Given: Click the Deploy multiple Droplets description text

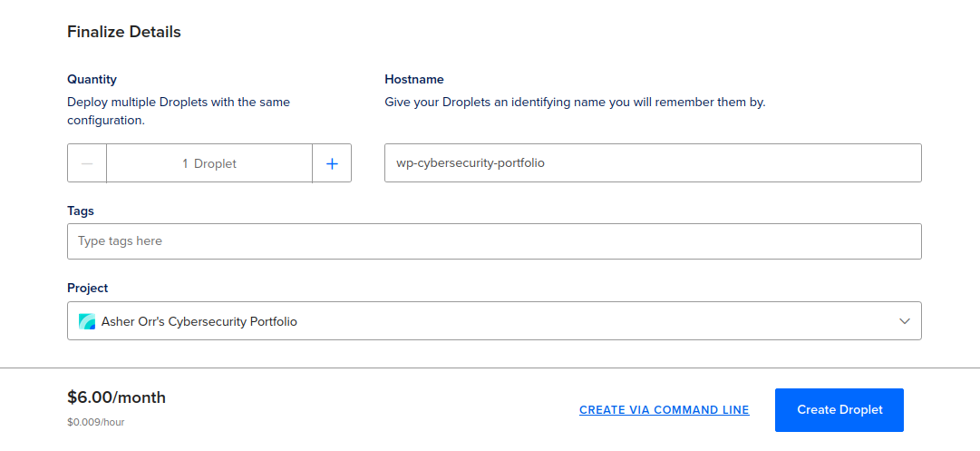Looking at the screenshot, I should pyautogui.click(x=179, y=111).
